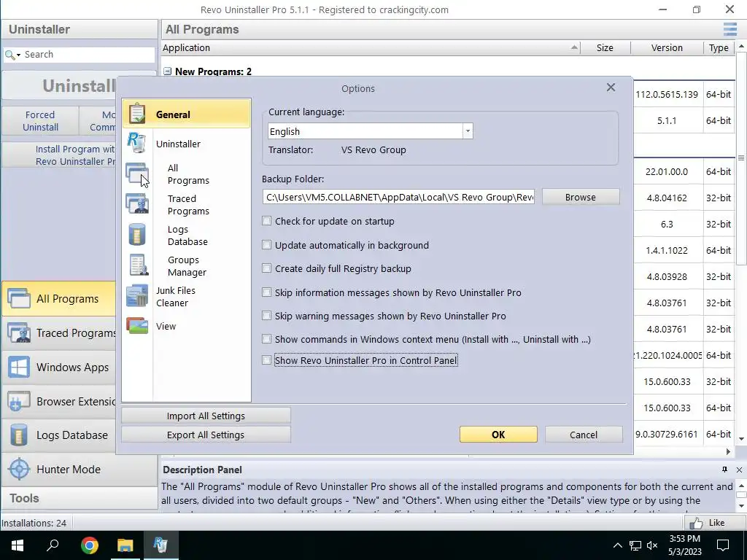Pin the Description Panel

(x=724, y=470)
